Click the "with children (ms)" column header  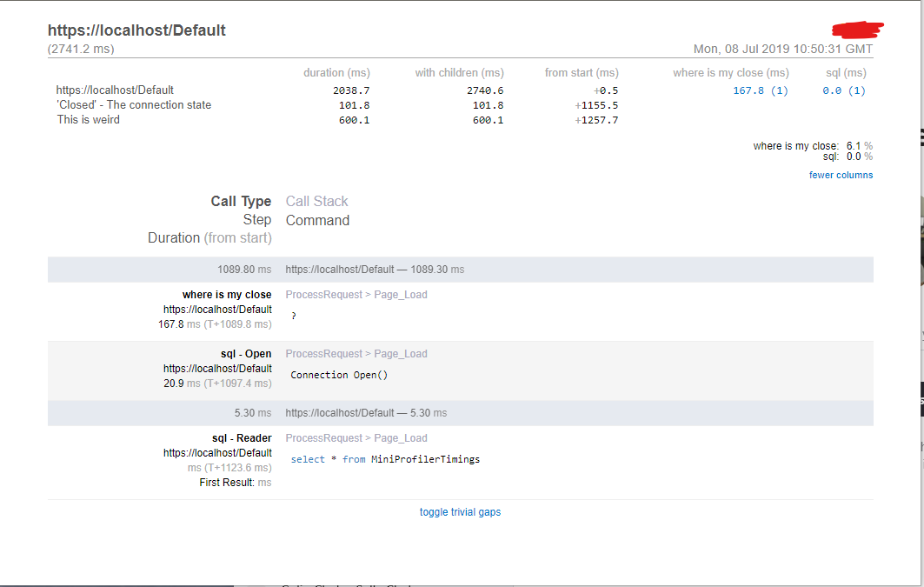459,72
